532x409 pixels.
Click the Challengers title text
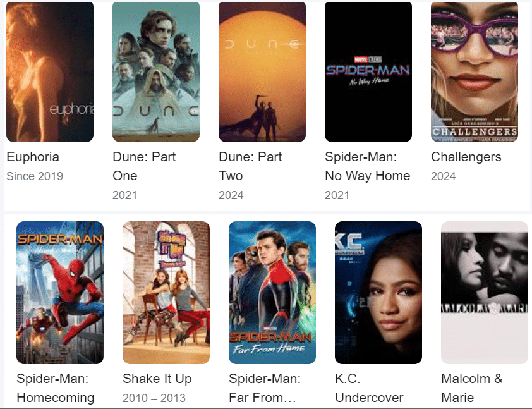pos(466,157)
